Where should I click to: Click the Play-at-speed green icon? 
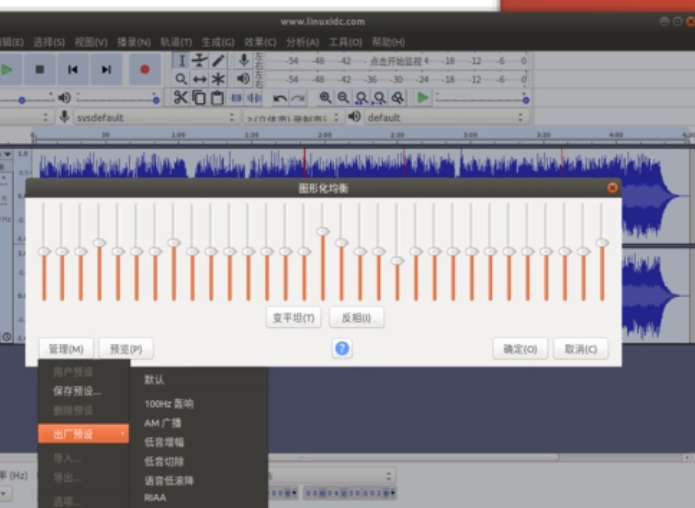(x=423, y=98)
